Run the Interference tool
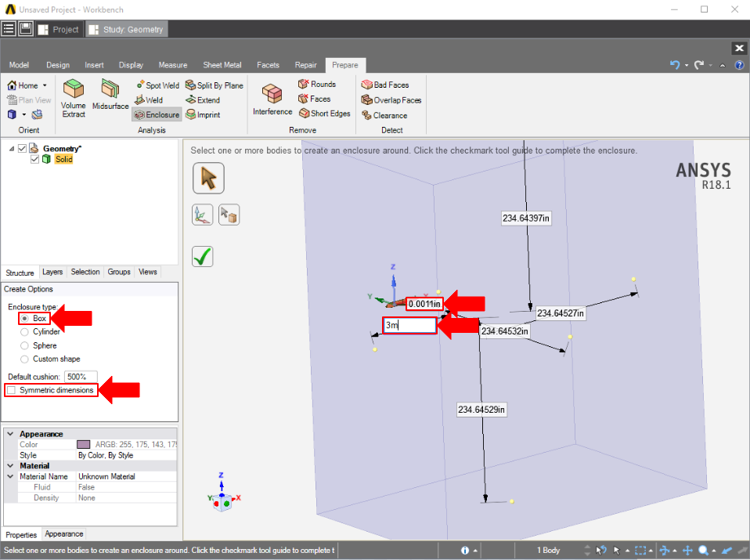750x560 pixels. [272, 99]
